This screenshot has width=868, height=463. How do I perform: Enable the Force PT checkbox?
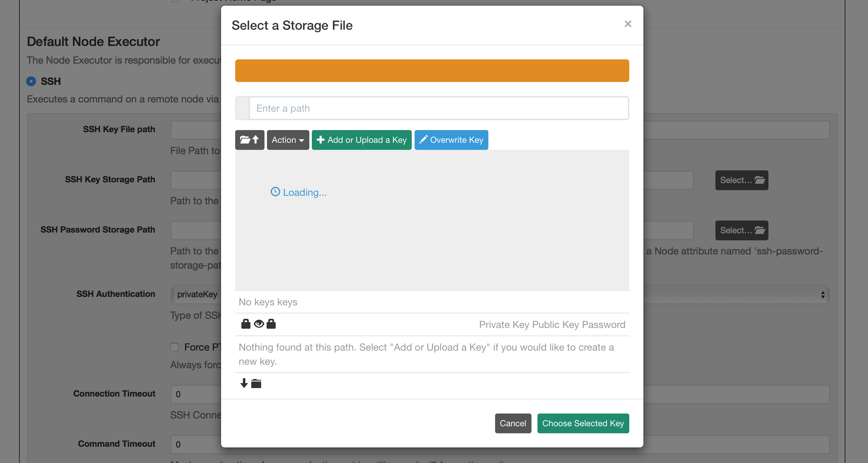(174, 347)
